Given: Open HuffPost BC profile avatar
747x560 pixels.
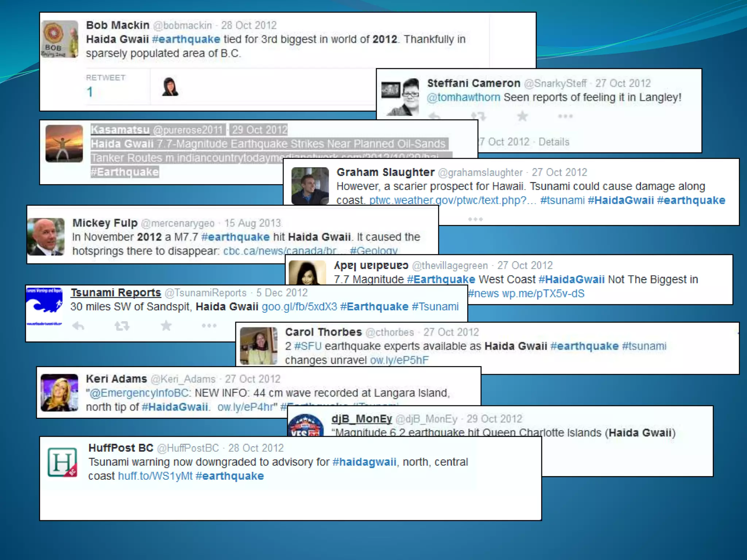Looking at the screenshot, I should point(62,462).
